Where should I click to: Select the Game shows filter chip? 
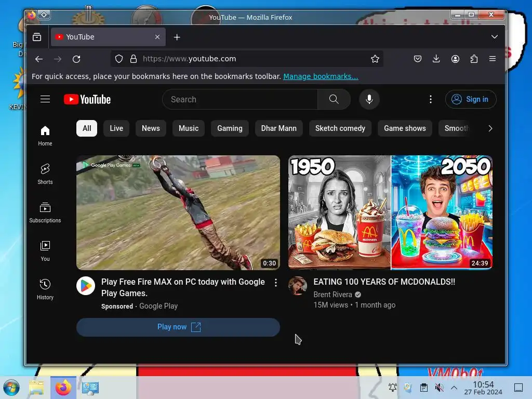405,128
